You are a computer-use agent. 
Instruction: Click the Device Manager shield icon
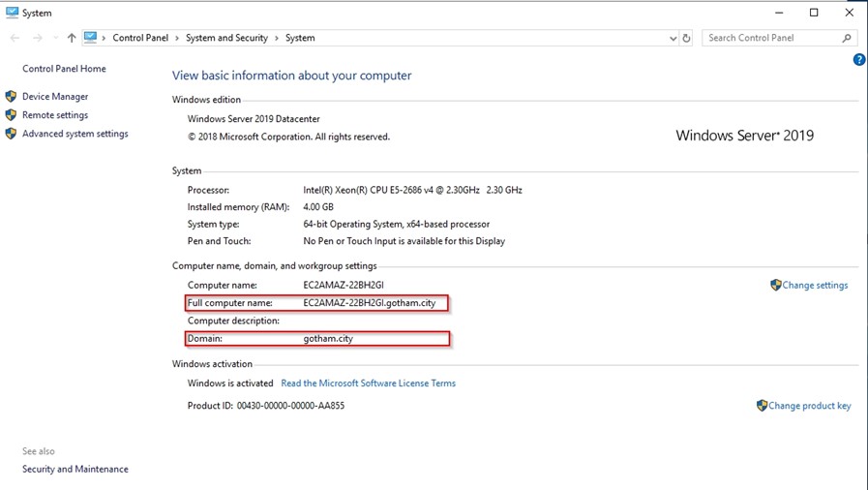point(11,96)
